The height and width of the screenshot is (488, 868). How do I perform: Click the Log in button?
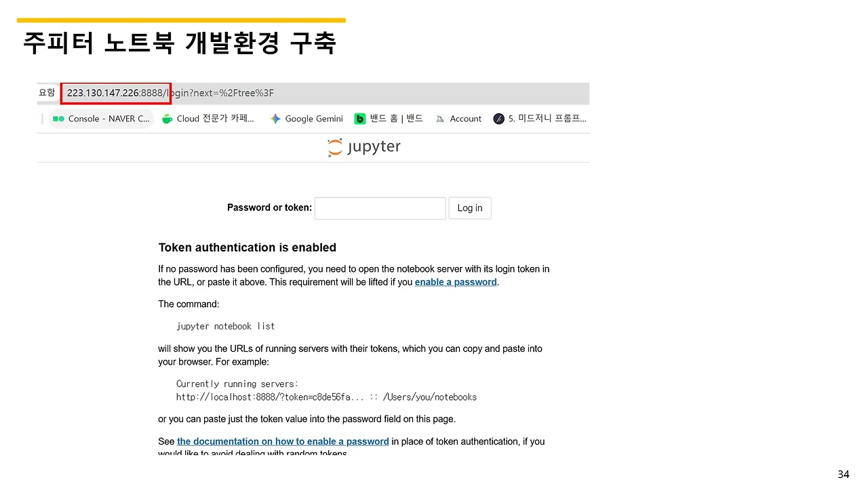(x=469, y=207)
